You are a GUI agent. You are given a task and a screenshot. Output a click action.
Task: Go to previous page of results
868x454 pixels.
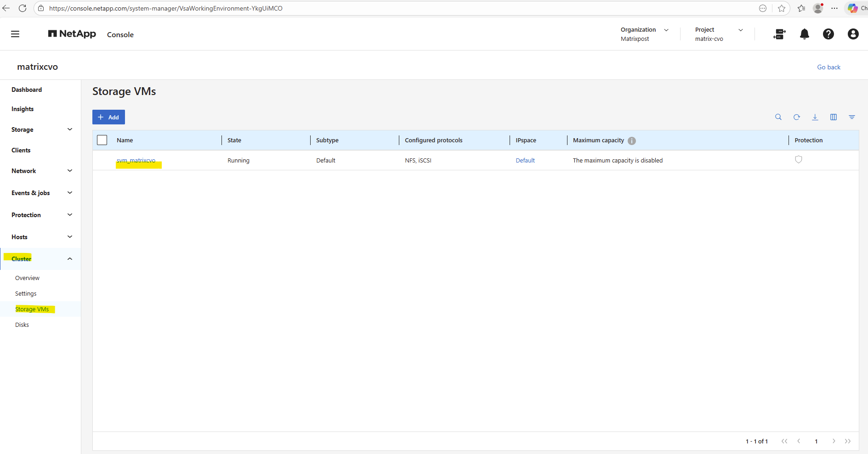point(799,441)
